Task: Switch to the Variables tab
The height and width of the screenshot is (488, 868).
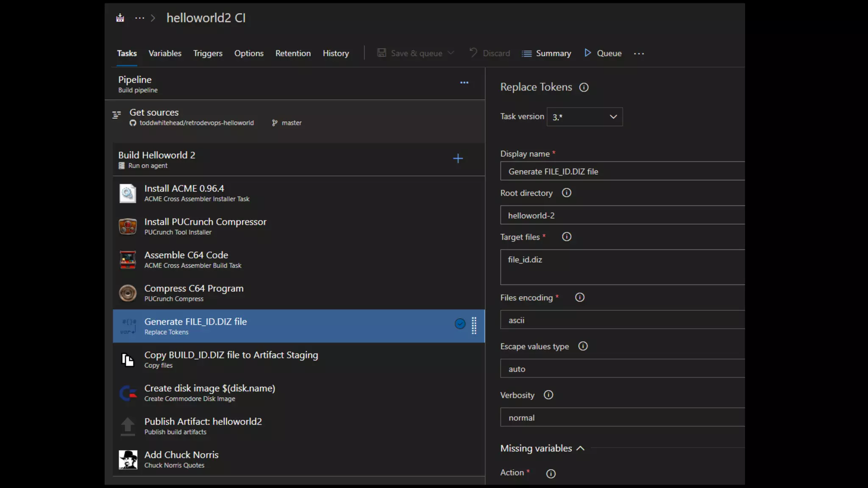Action: pyautogui.click(x=165, y=53)
